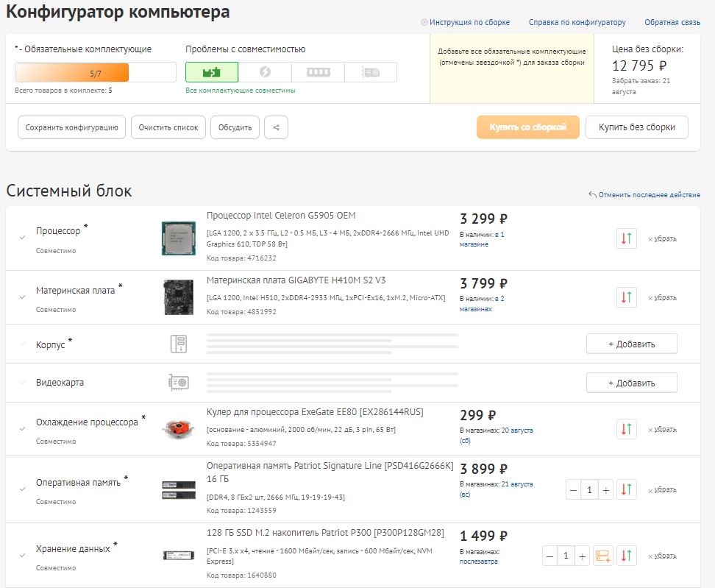Click the power supply compatibility icon
The image size is (715, 588).
click(265, 72)
